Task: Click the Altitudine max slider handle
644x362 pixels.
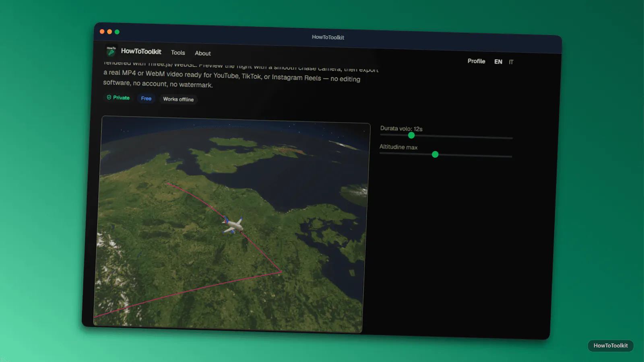Action: [435, 154]
